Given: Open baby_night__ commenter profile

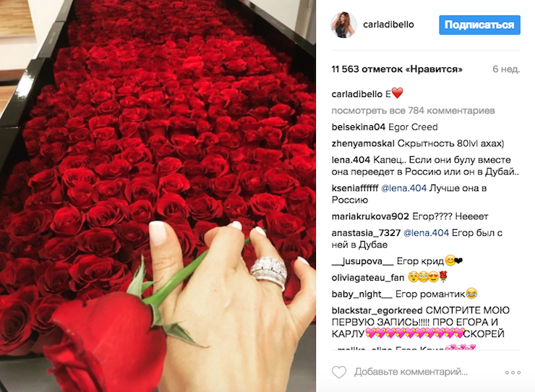Looking at the screenshot, I should (361, 294).
